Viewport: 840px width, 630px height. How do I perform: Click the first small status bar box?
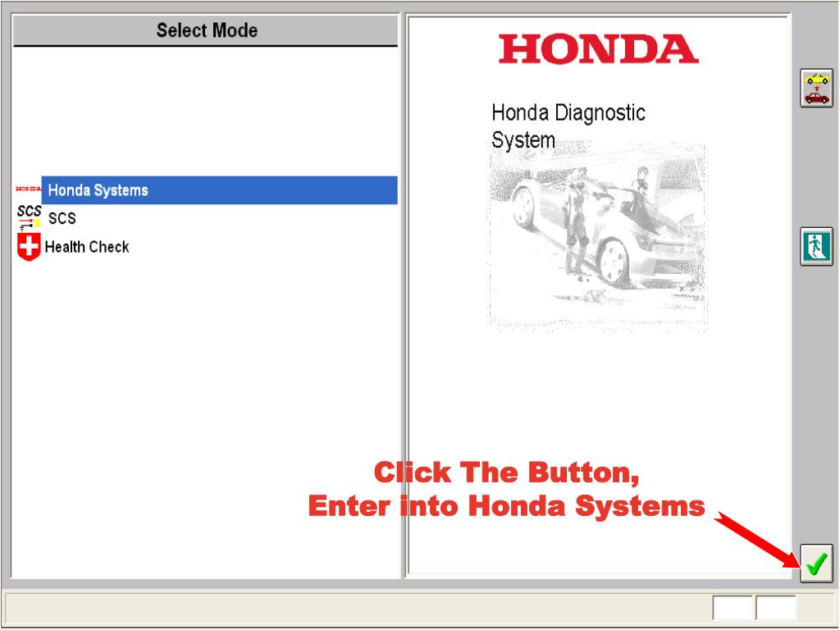click(x=733, y=608)
